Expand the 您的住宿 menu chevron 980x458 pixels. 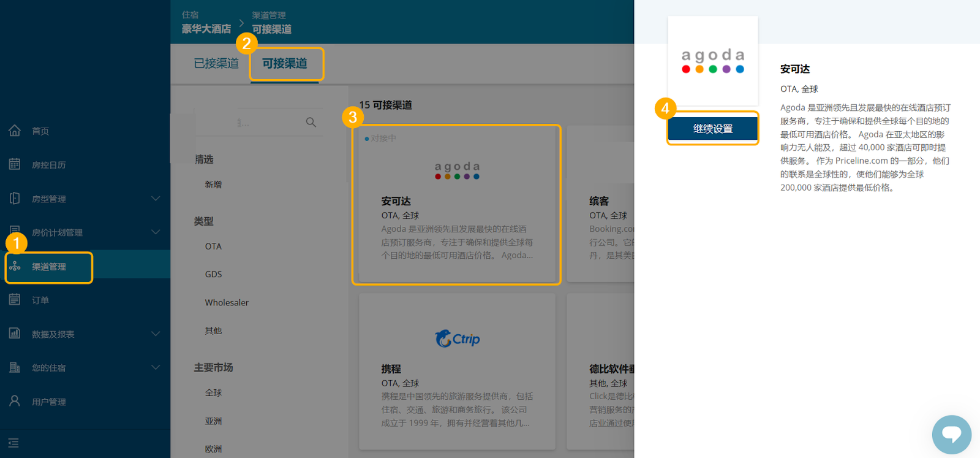(x=156, y=368)
